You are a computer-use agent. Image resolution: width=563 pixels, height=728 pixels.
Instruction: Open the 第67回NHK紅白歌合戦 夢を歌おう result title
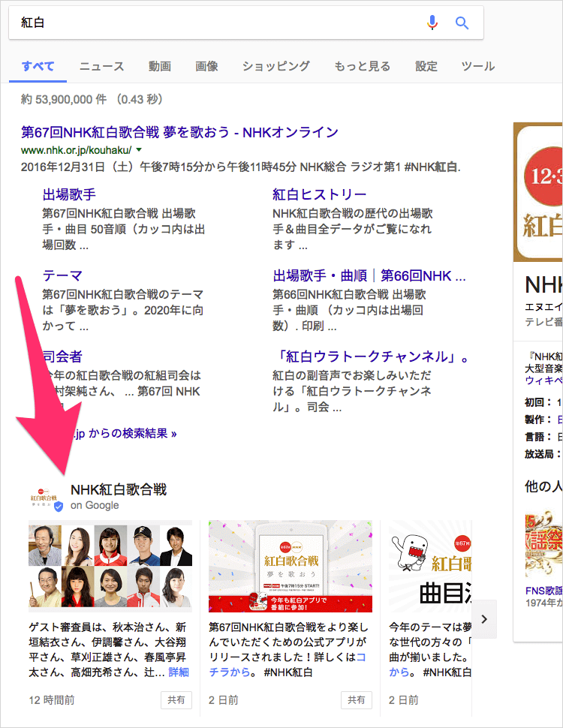coord(179,132)
